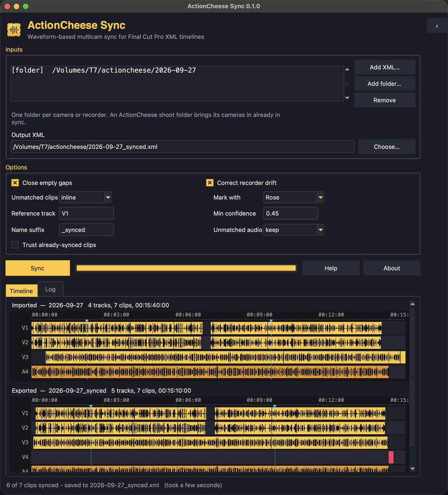Collapse the side panel with the chevron button
This screenshot has width=448, height=495.
pyautogui.click(x=437, y=26)
